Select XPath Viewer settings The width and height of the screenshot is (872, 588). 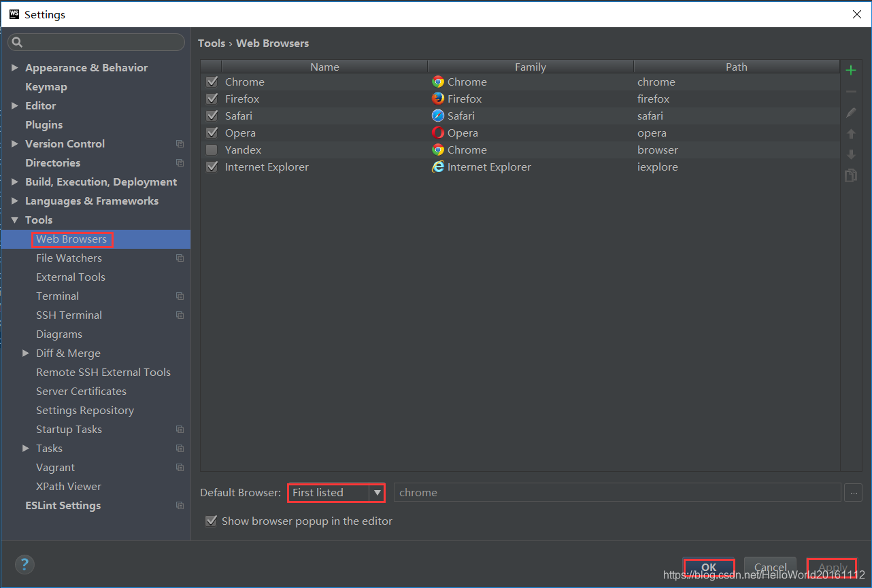[69, 487]
